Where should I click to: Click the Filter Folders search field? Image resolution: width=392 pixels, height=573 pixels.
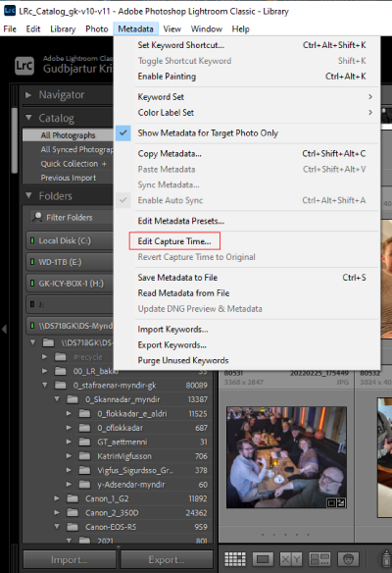[72, 218]
